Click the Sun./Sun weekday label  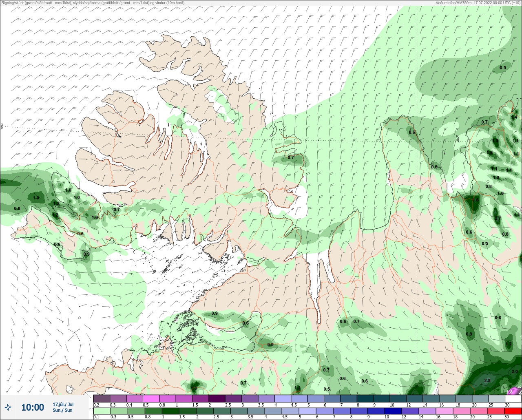pyautogui.click(x=62, y=410)
